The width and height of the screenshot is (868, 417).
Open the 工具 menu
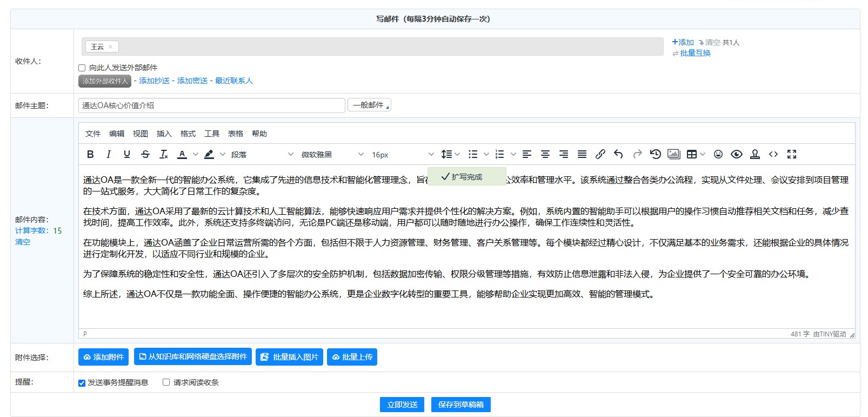(x=212, y=134)
